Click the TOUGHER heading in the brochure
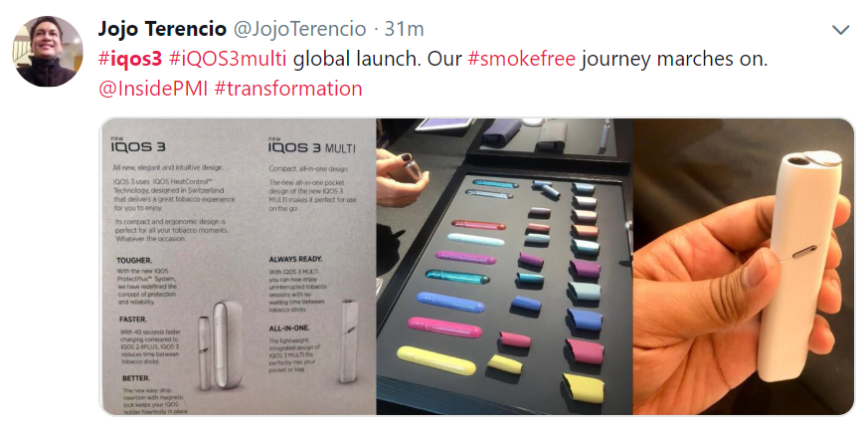 click(x=134, y=260)
